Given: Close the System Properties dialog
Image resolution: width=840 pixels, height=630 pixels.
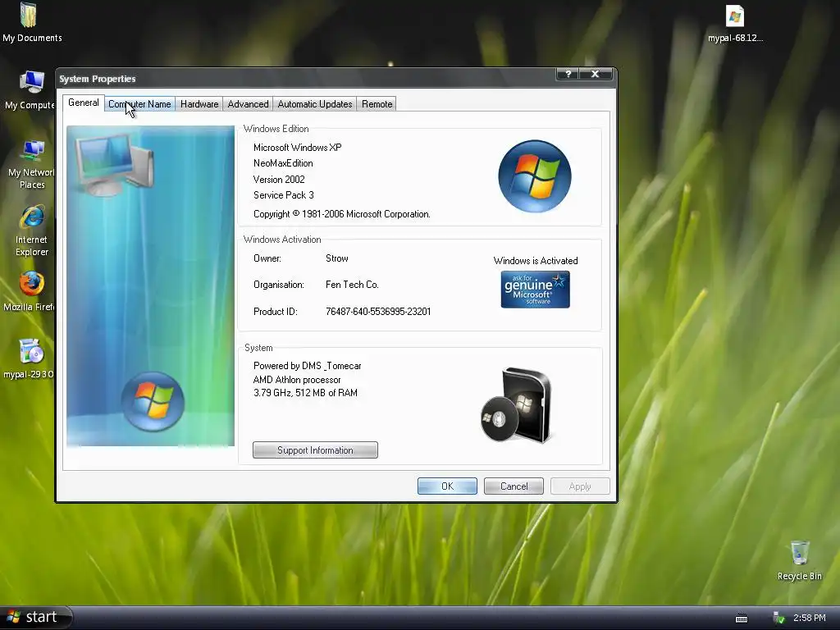Looking at the screenshot, I should (x=596, y=74).
